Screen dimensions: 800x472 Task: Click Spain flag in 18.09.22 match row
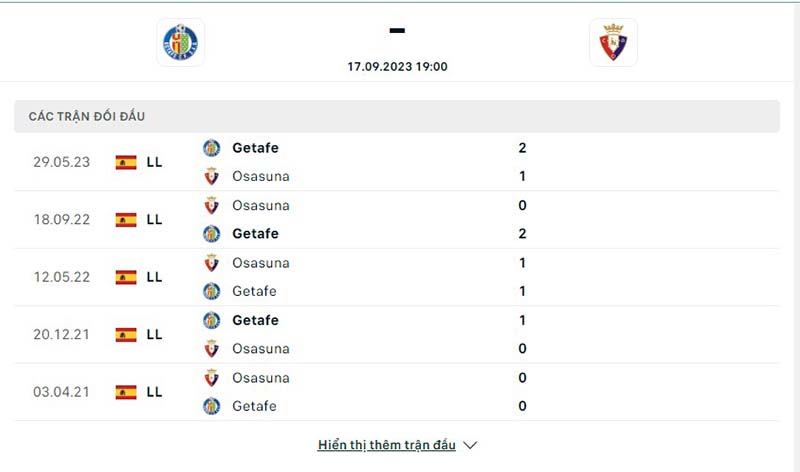coord(126,220)
